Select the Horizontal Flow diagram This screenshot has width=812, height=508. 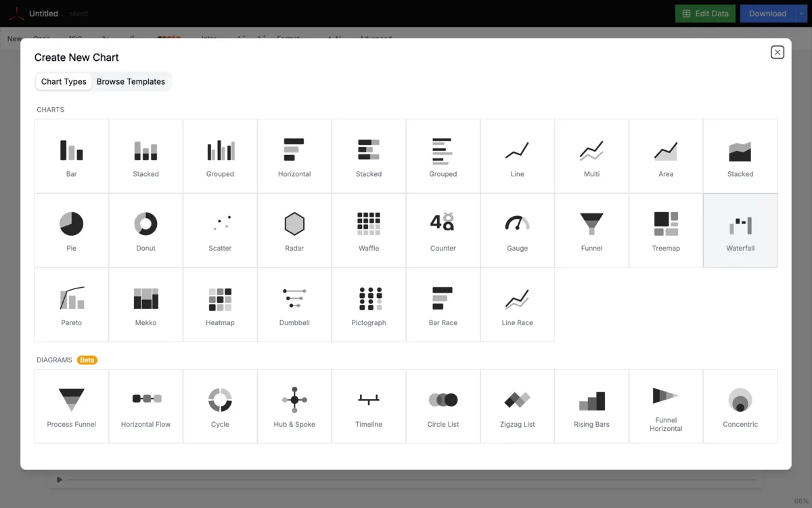coord(145,406)
